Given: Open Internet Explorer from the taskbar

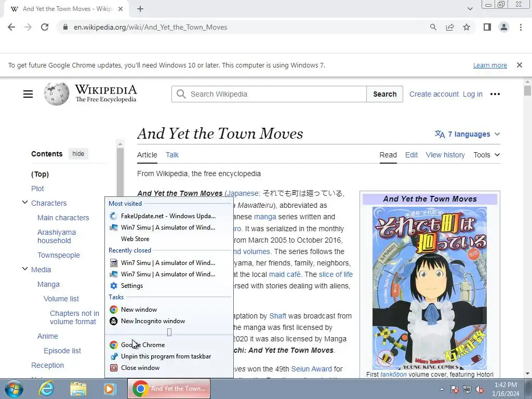Looking at the screenshot, I should [x=46, y=389].
